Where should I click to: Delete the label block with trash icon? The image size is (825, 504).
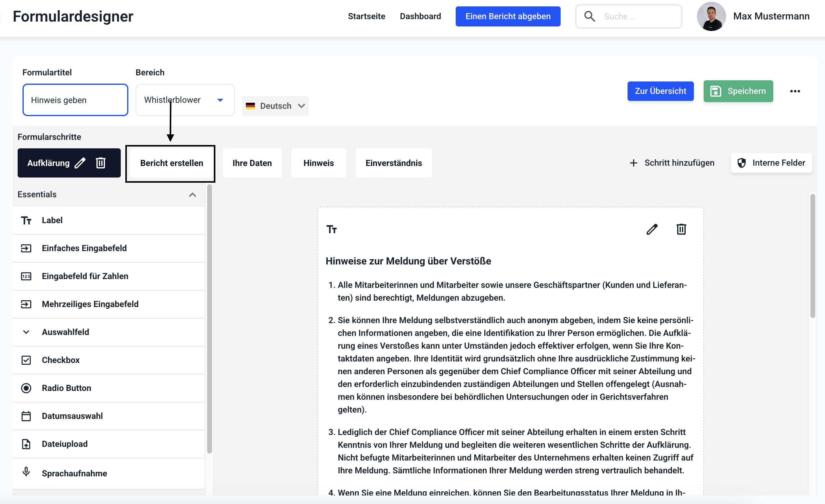(x=681, y=229)
